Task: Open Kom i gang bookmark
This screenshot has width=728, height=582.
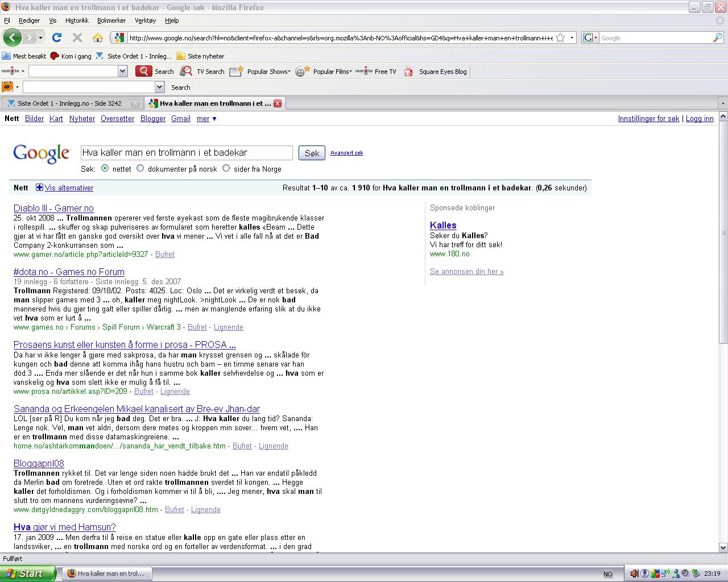Action: [71, 56]
